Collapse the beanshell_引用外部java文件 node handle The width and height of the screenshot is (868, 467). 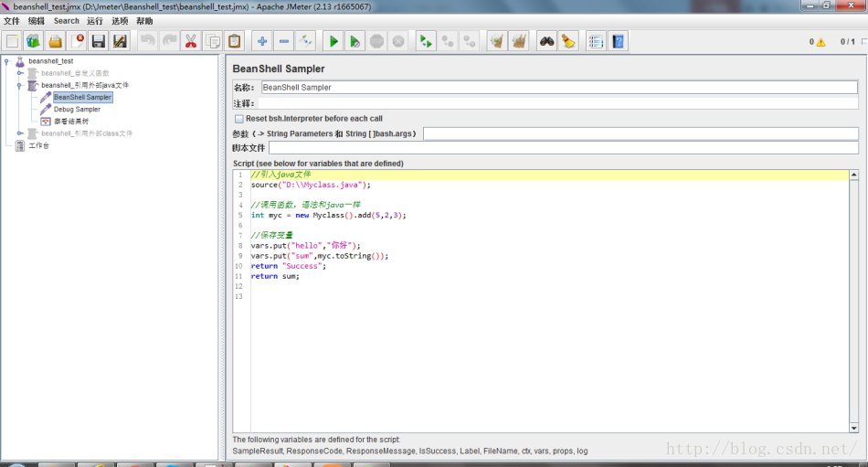tap(19, 85)
